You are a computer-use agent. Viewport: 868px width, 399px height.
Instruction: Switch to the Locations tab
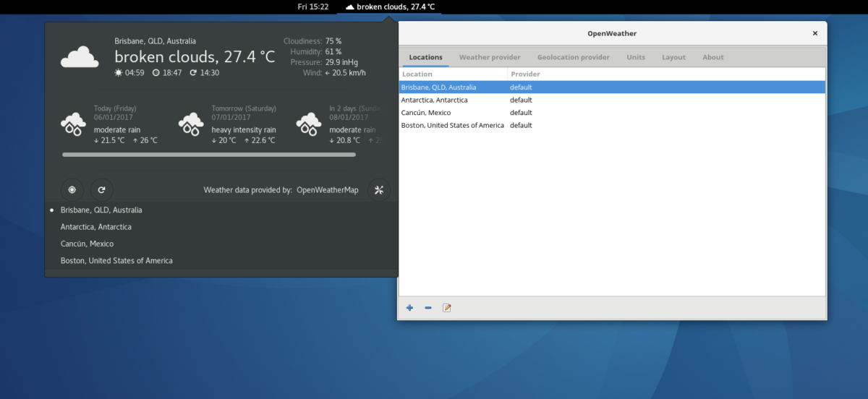[x=425, y=57]
